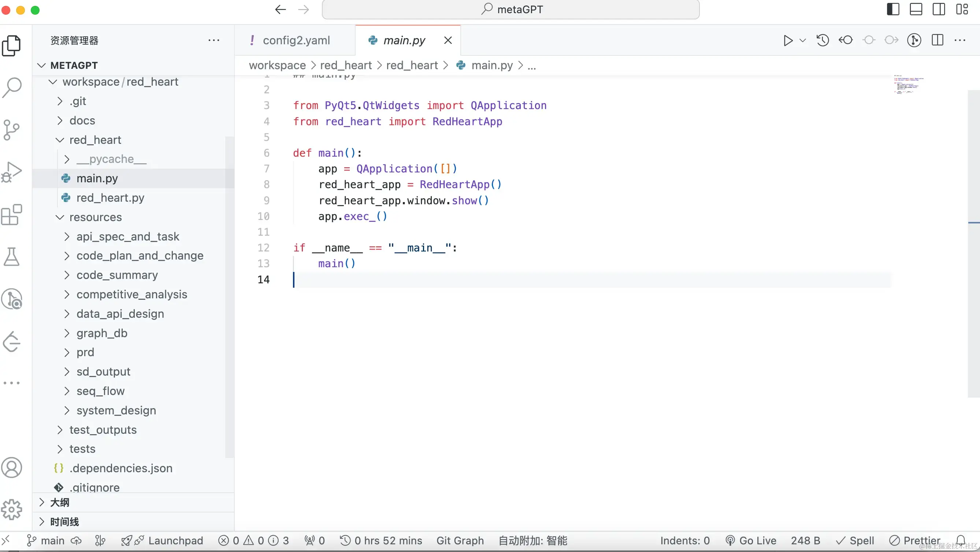This screenshot has height=552, width=980.
Task: Open the Source Control view
Action: point(11,130)
